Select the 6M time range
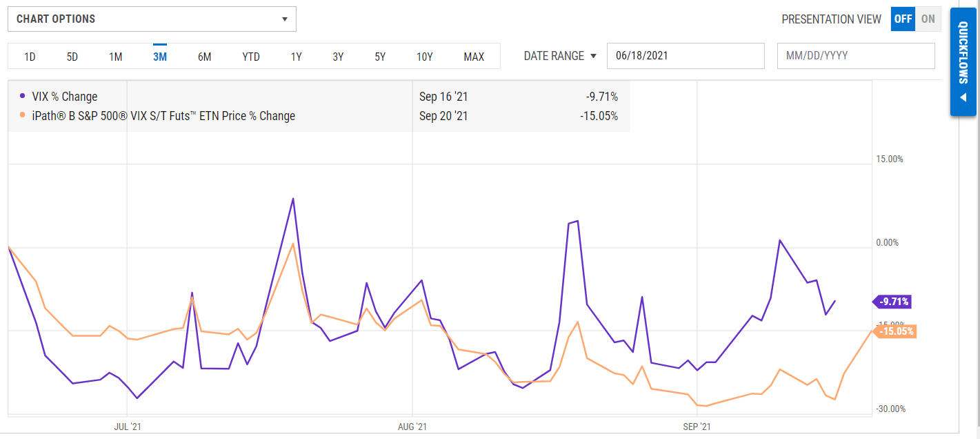The width and height of the screenshot is (980, 439). 204,57
